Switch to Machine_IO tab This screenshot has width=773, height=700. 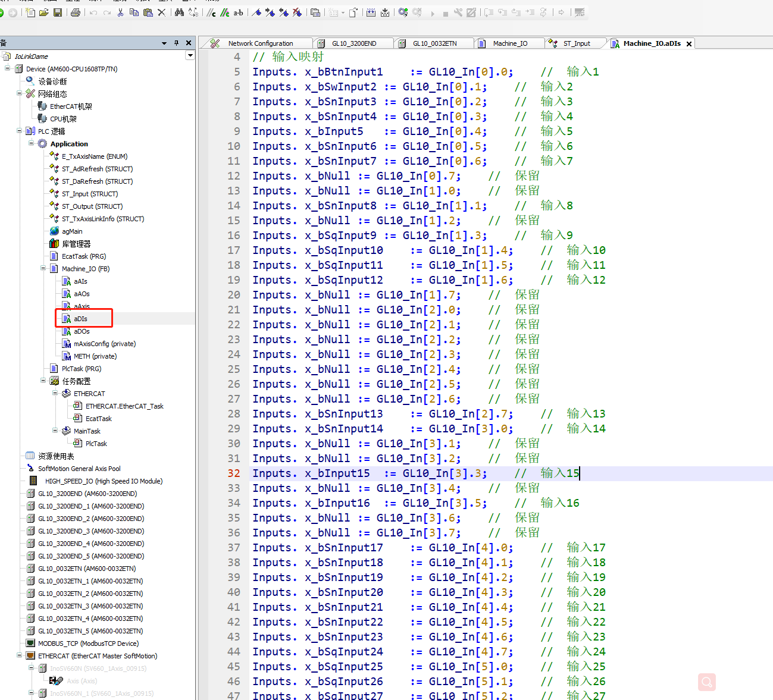510,43
